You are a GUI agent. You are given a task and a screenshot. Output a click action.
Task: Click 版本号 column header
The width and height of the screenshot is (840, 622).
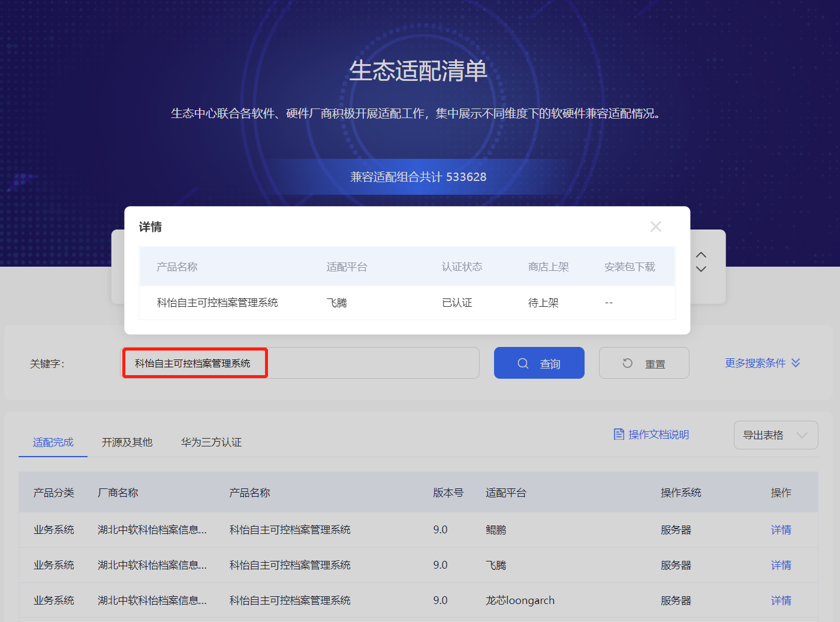tap(448, 493)
